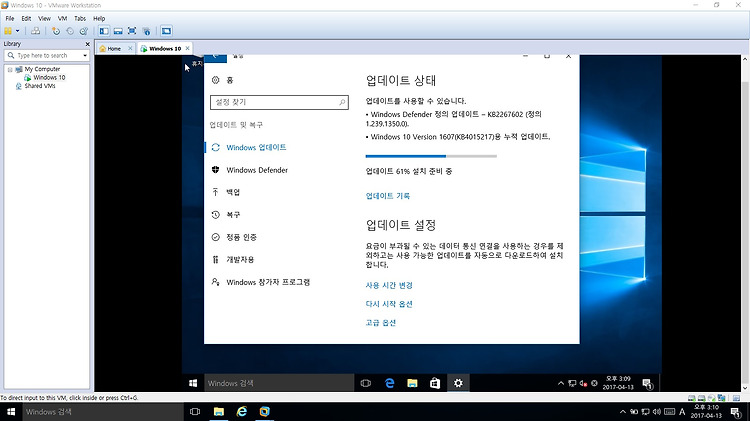Click the guest muted volume icon
Screen dimensions: 750x421
point(583,383)
